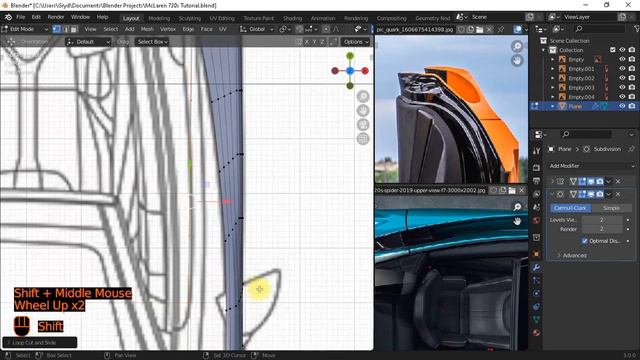The height and width of the screenshot is (360, 640).
Task: Click the viewport zoom magnifier gizmo
Action: [363, 96]
